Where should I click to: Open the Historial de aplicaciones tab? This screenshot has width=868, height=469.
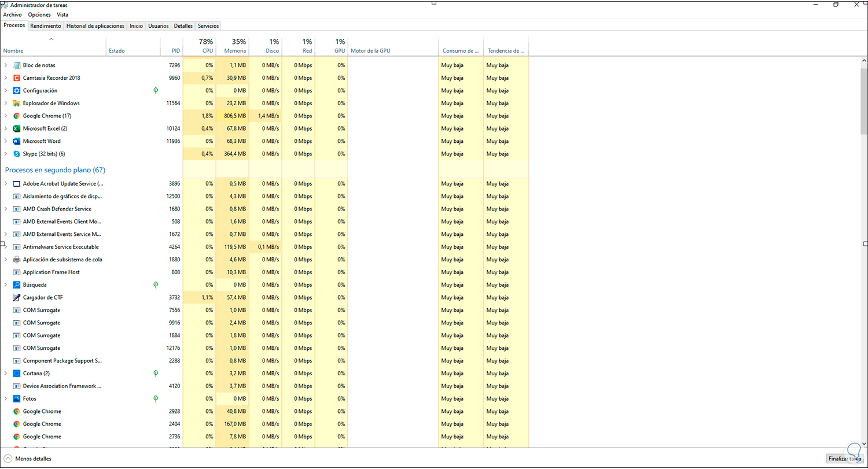coord(95,26)
